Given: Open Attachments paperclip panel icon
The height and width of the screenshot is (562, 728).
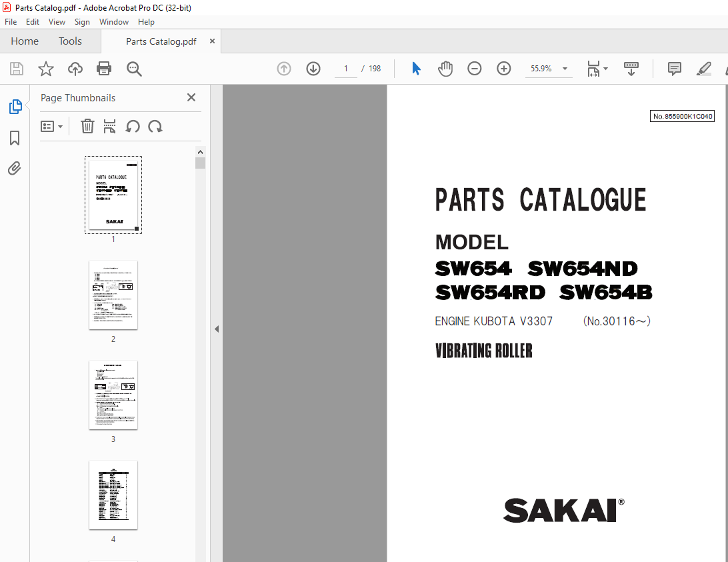Looking at the screenshot, I should click(x=15, y=168).
